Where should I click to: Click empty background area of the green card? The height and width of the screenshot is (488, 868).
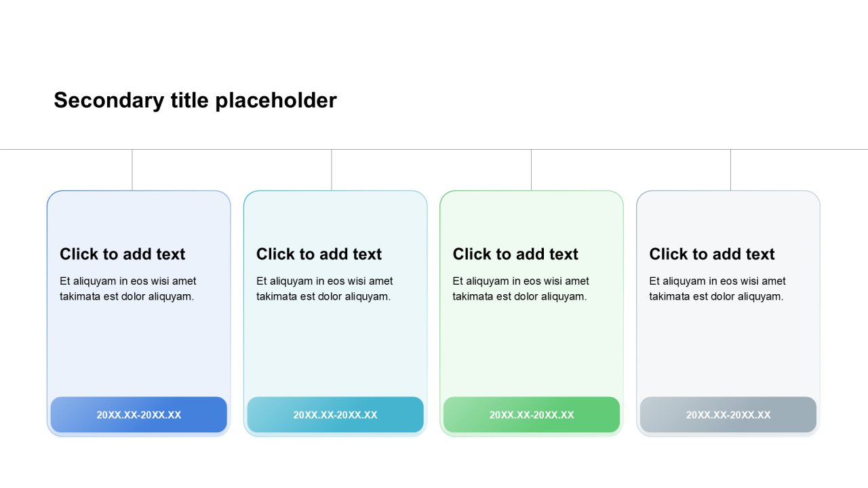click(532, 349)
